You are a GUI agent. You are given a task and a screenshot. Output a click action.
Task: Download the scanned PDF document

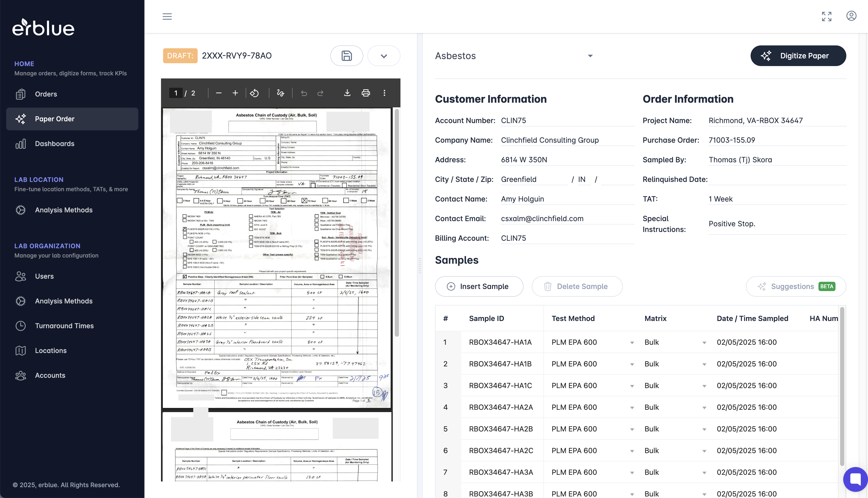347,93
